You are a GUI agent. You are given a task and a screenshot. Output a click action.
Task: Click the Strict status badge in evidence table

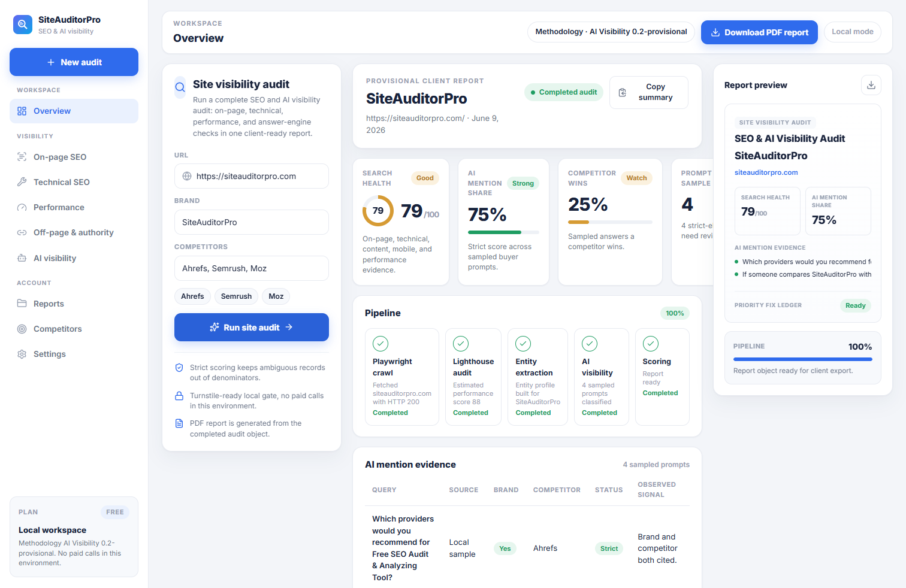(x=609, y=548)
